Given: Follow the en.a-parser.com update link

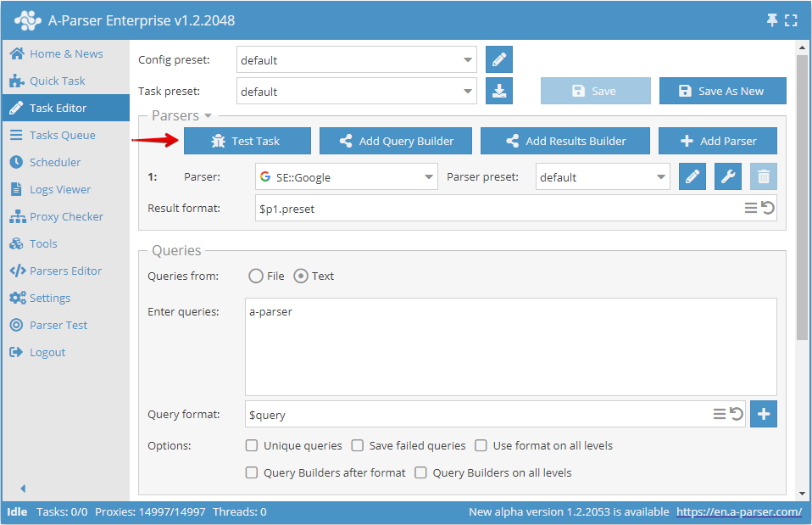Looking at the screenshot, I should coord(739,511).
